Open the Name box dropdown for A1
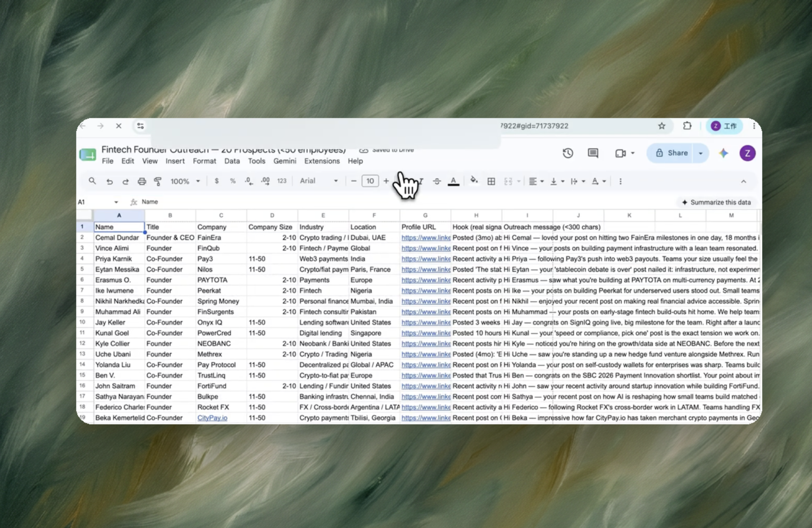This screenshot has height=528, width=812. pos(116,202)
